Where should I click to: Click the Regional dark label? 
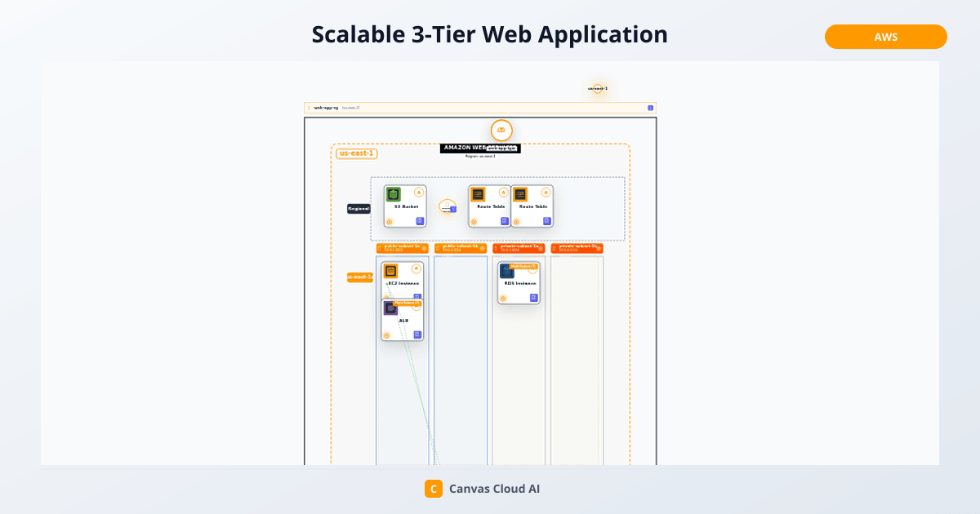359,209
